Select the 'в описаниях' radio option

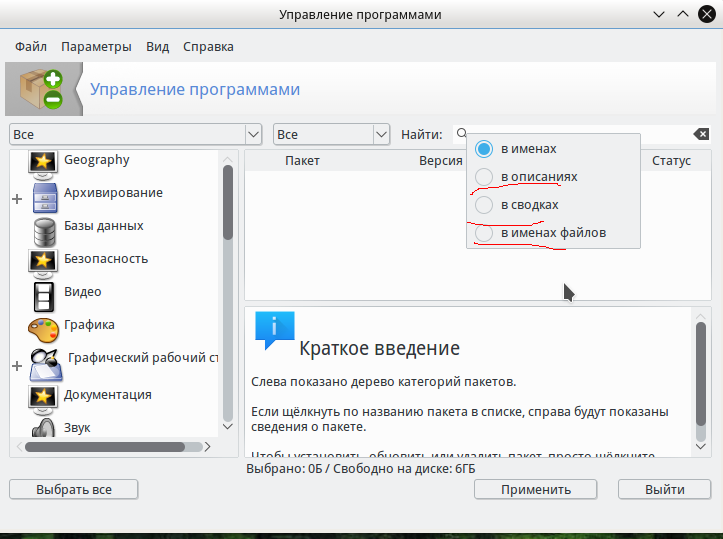click(x=484, y=177)
